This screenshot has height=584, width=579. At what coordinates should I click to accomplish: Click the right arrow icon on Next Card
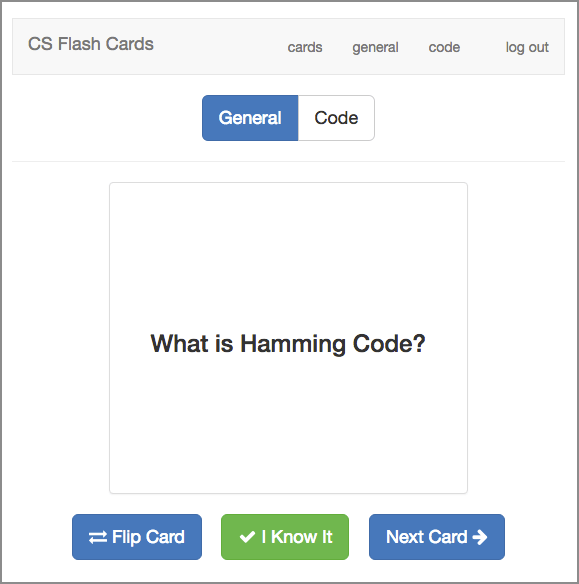point(480,537)
